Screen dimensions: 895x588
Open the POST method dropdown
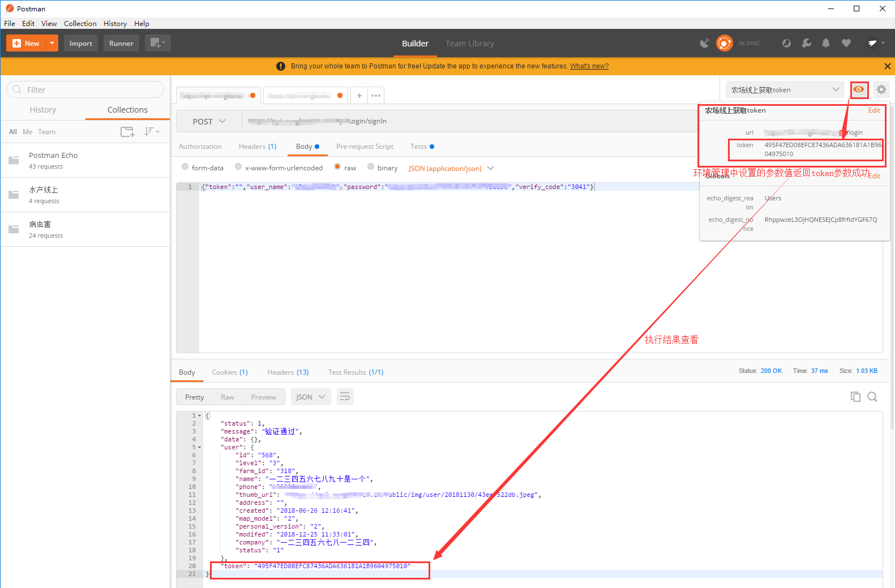(x=209, y=121)
